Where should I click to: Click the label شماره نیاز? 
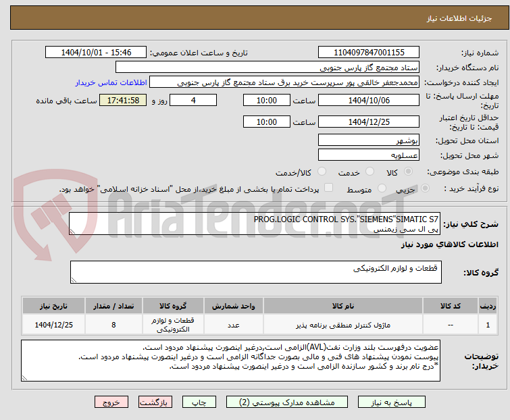pos(480,53)
